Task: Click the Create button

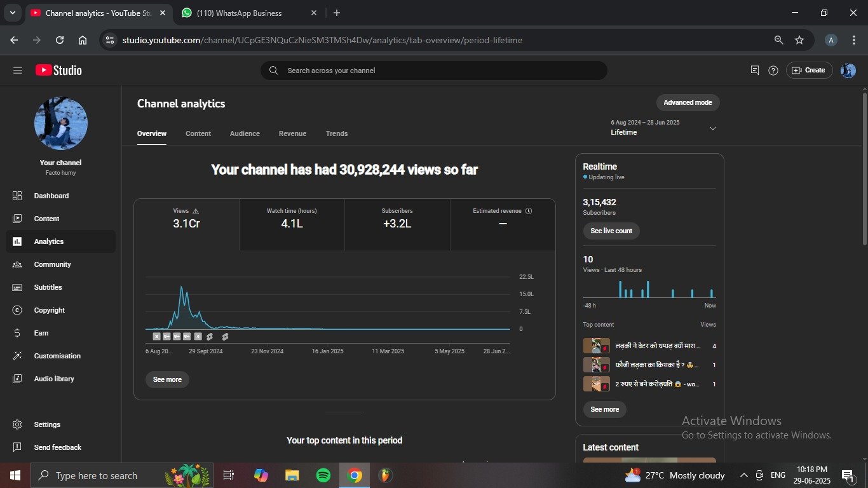Action: tap(808, 71)
